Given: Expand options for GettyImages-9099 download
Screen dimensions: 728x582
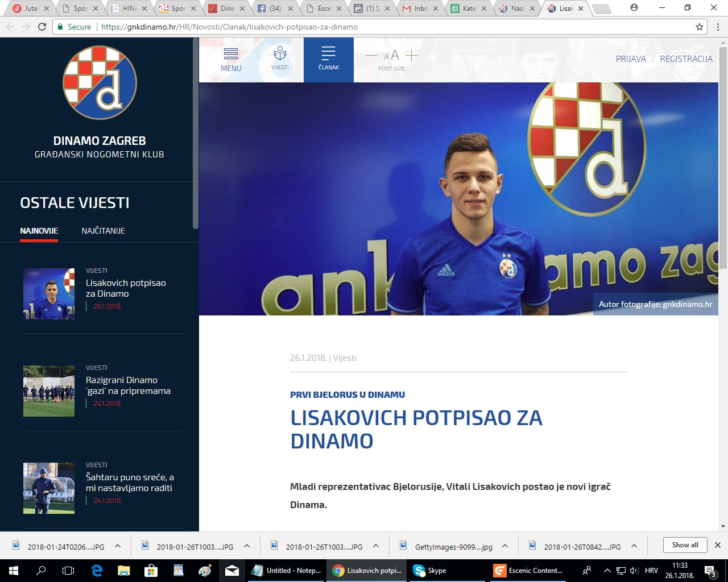Looking at the screenshot, I should [505, 546].
